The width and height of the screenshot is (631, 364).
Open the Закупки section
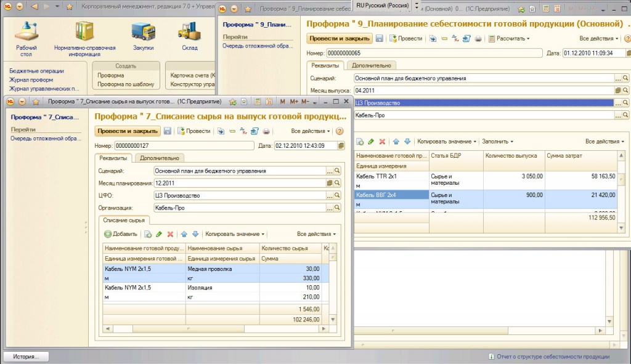coord(143,36)
